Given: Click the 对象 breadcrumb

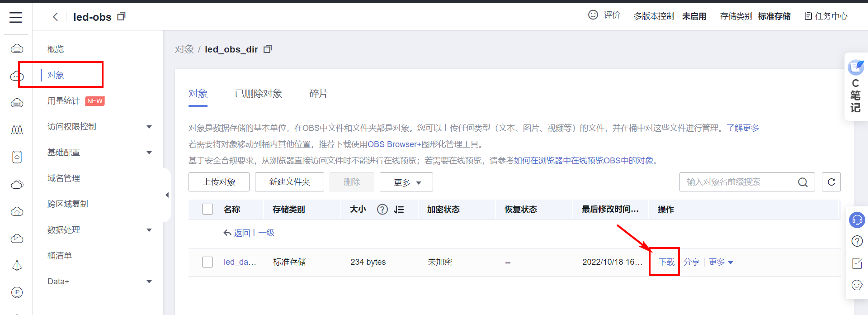Looking at the screenshot, I should point(184,49).
